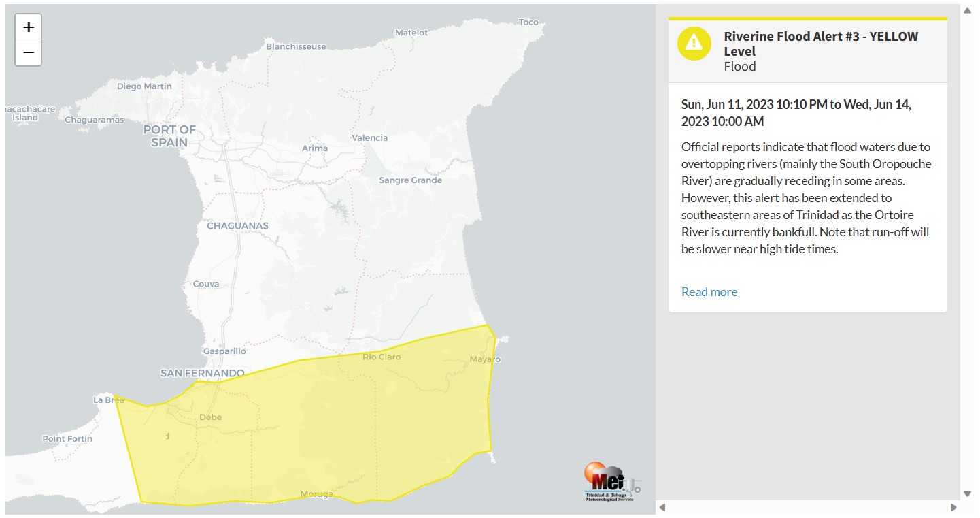The width and height of the screenshot is (980, 518).
Task: Click the Blanchisseuse map label
Action: coord(296,46)
